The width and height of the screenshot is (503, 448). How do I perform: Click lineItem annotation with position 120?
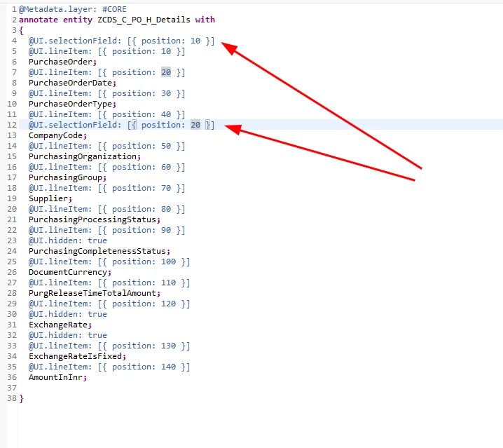coord(109,304)
